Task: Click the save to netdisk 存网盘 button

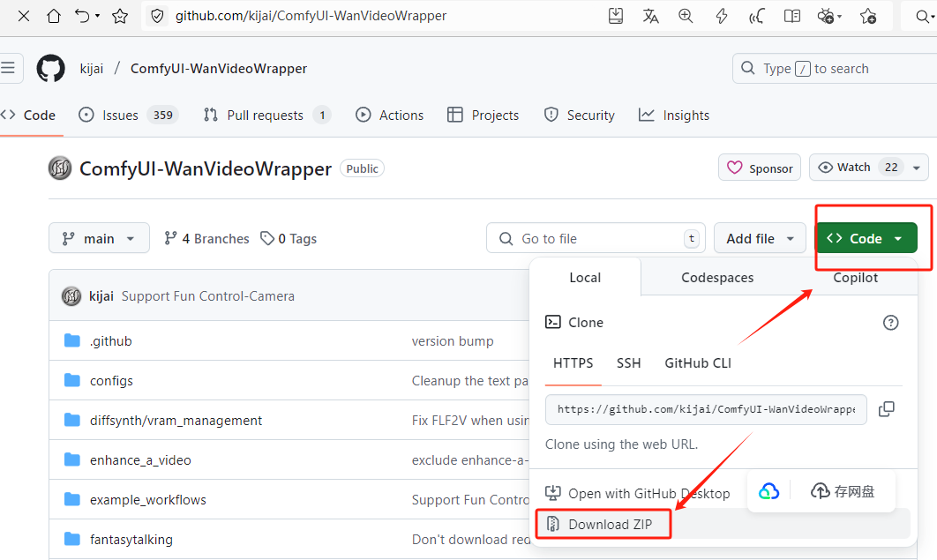Action: point(843,491)
